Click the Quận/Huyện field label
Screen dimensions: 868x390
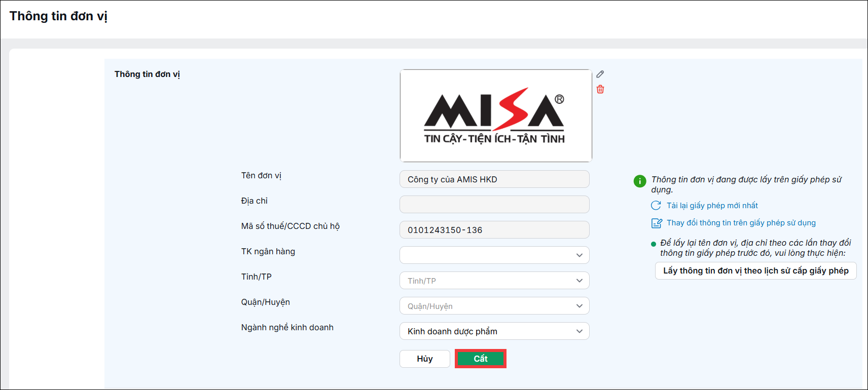[x=266, y=302]
